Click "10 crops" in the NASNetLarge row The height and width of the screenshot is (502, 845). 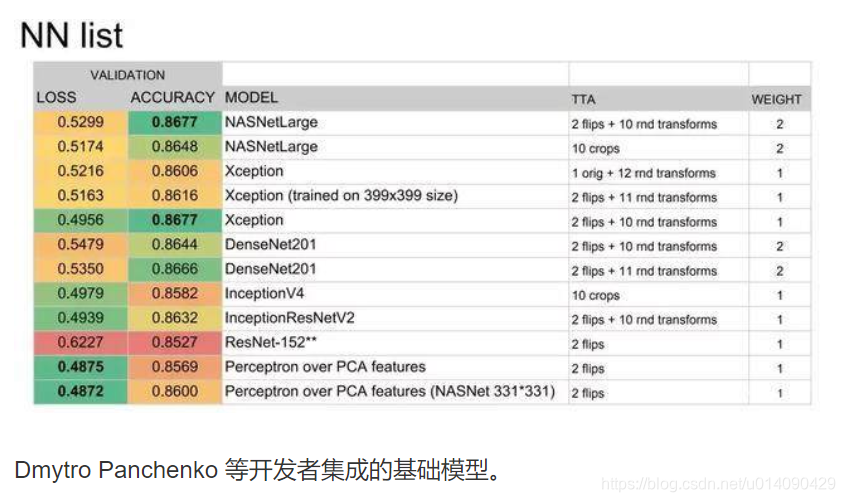click(x=595, y=149)
